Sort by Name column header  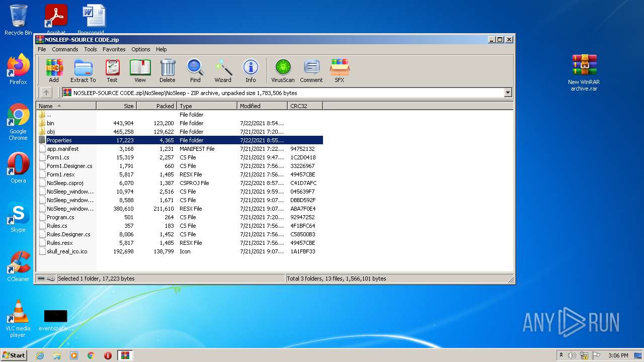(x=66, y=106)
